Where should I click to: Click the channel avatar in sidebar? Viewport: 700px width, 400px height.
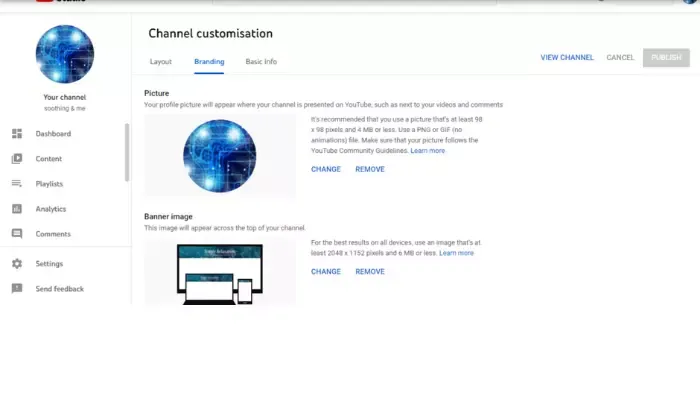[x=65, y=54]
